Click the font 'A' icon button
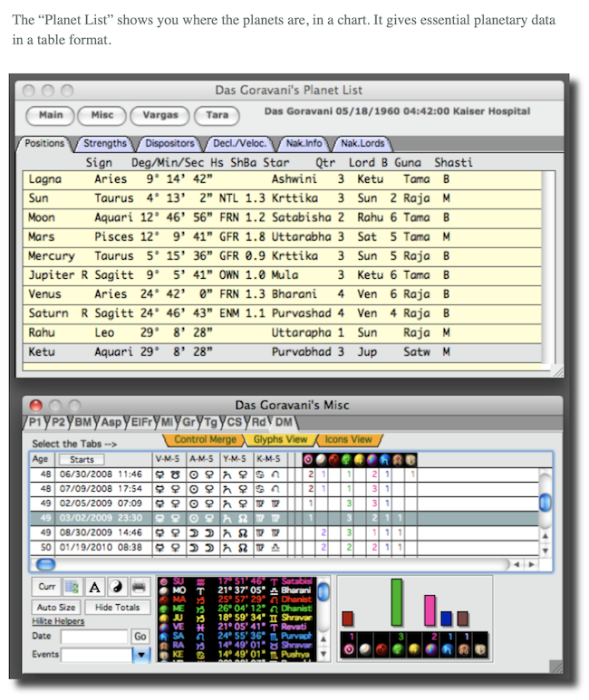589x700 pixels. pyautogui.click(x=94, y=587)
